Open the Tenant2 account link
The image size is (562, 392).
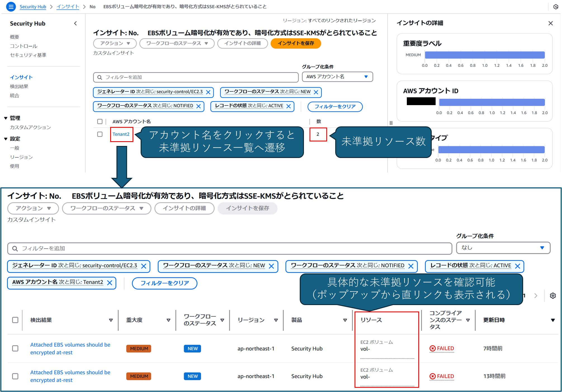point(121,134)
